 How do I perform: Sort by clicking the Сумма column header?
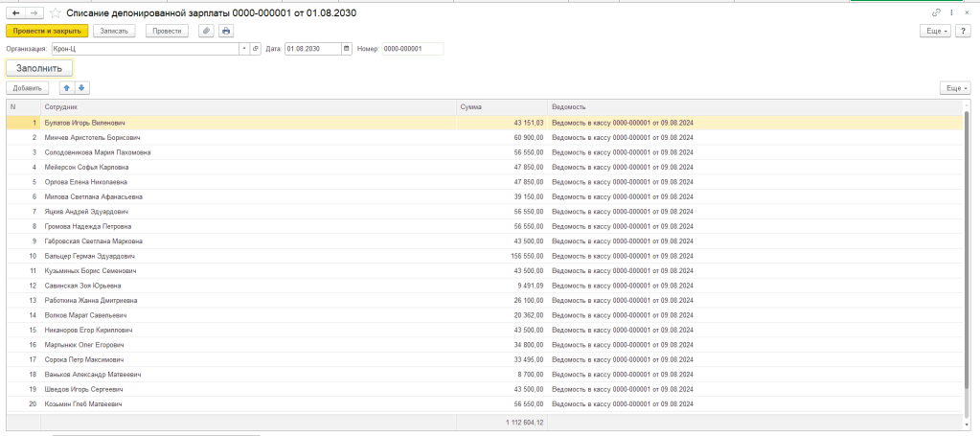501,106
